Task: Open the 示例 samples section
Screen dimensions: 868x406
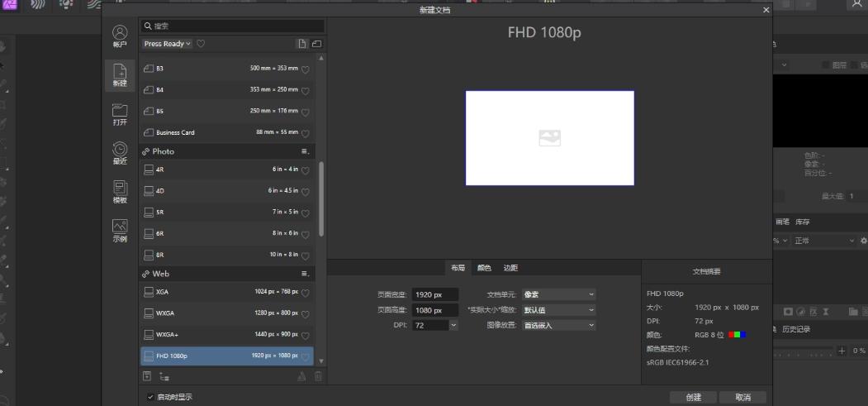Action: pos(120,231)
